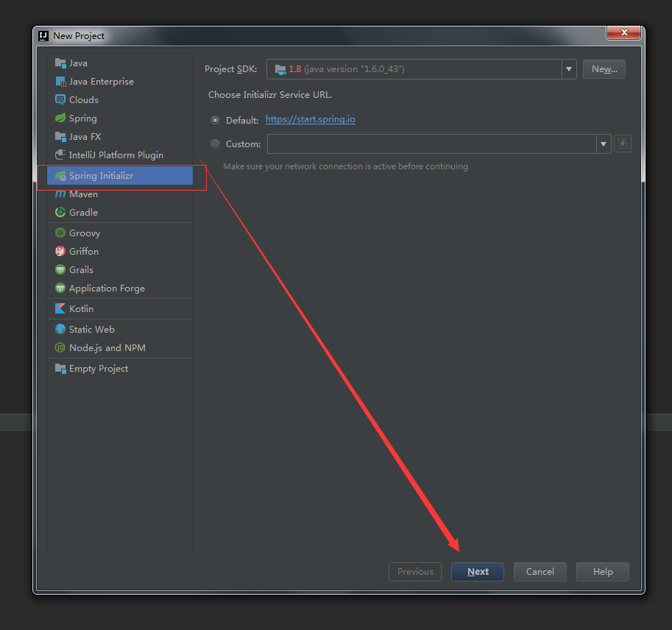Open the Project SDK dropdown arrow
This screenshot has width=672, height=630.
[x=569, y=69]
